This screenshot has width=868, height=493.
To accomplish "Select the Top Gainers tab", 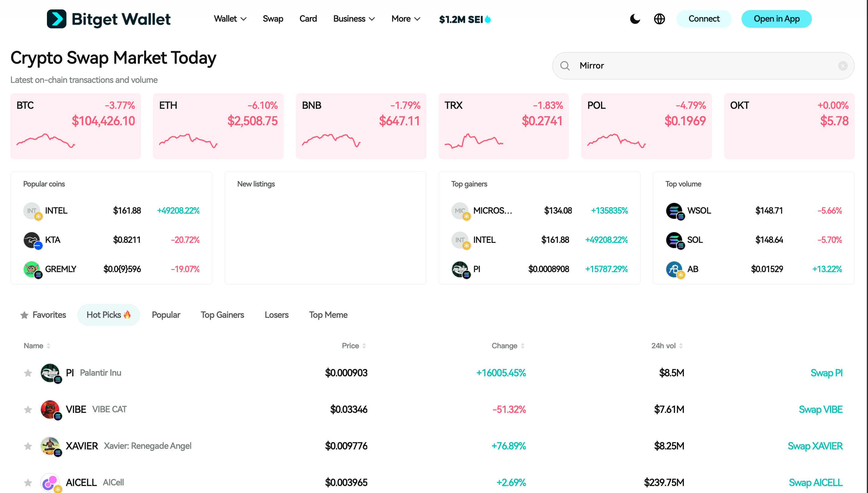I will 222,315.
